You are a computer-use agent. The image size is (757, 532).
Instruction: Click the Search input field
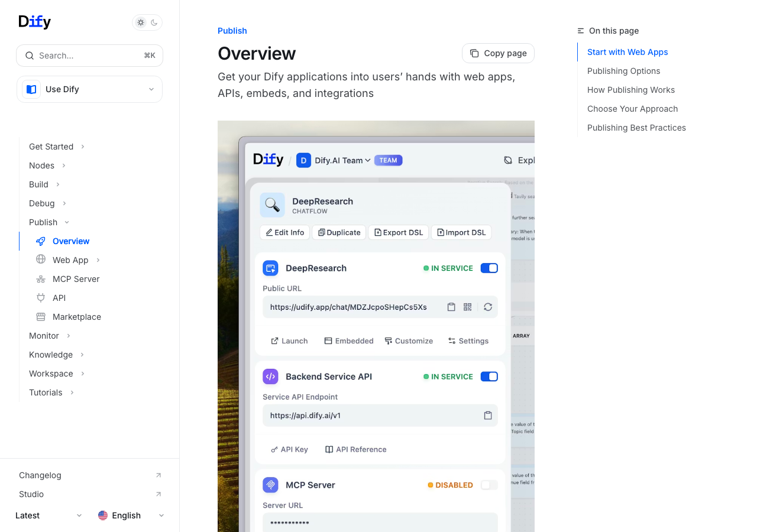(x=89, y=56)
